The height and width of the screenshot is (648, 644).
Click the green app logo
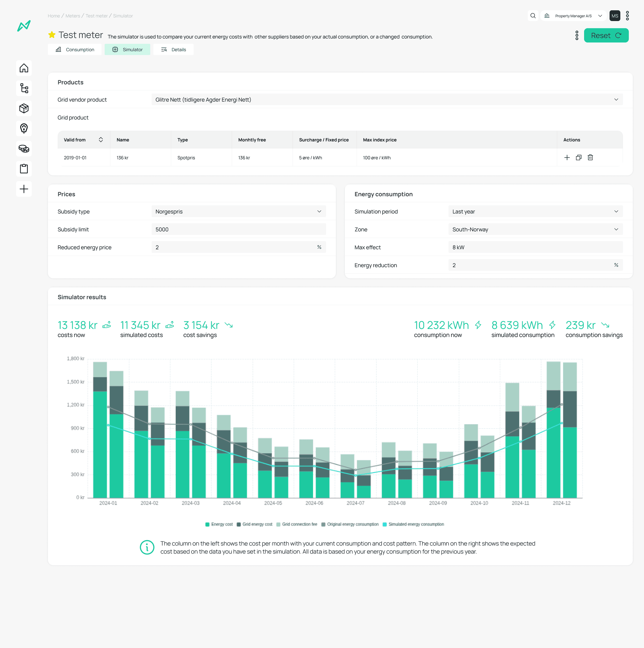coord(24,26)
